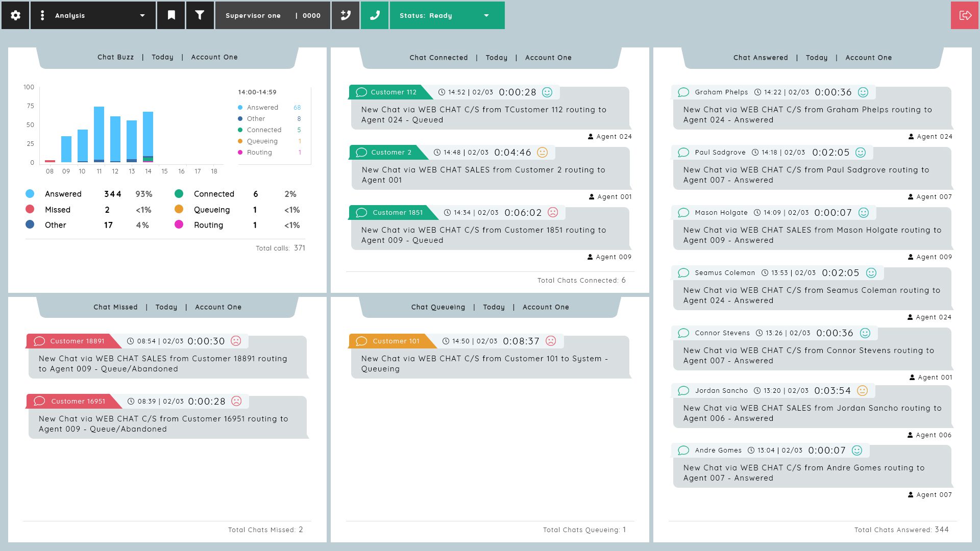Click the three-dot menu icon beside Analysis
980x551 pixels.
(x=42, y=15)
